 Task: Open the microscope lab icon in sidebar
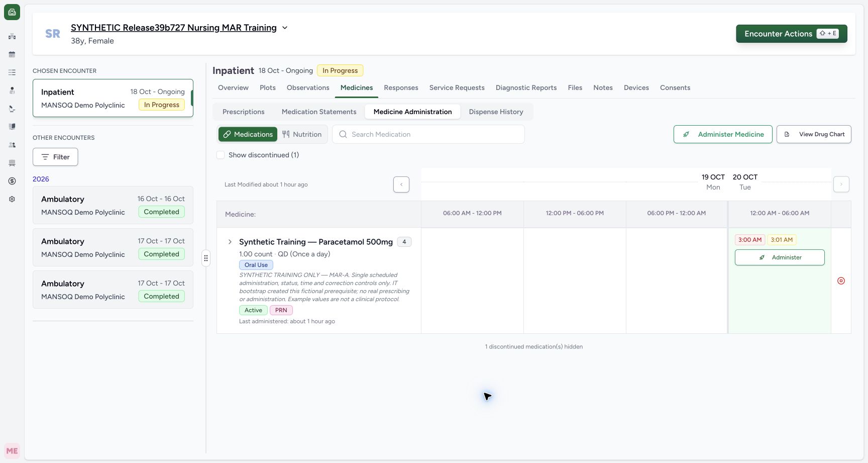tap(12, 109)
